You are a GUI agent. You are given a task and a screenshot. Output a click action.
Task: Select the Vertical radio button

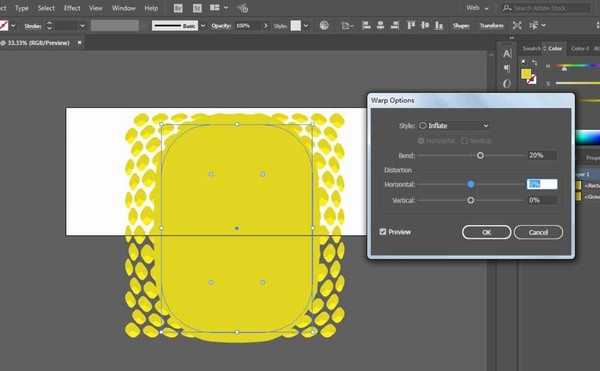[465, 141]
